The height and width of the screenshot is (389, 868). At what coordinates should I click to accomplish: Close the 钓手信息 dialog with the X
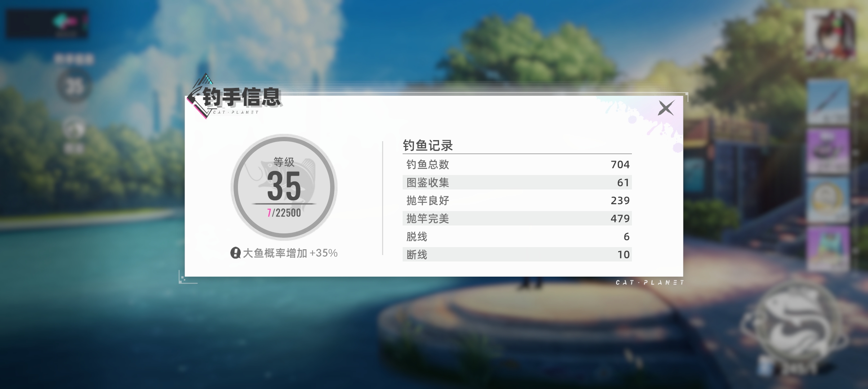coord(665,108)
